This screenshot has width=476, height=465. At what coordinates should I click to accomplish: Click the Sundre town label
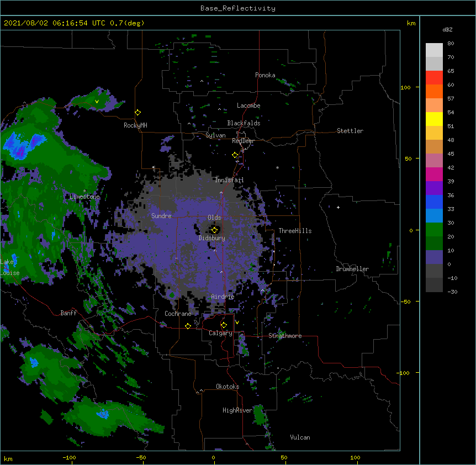coord(161,216)
